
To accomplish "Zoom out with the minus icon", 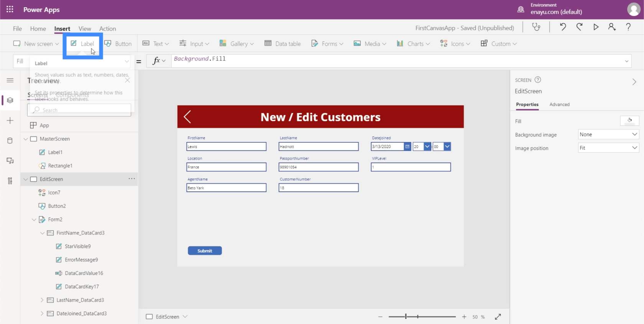I will [x=380, y=317].
